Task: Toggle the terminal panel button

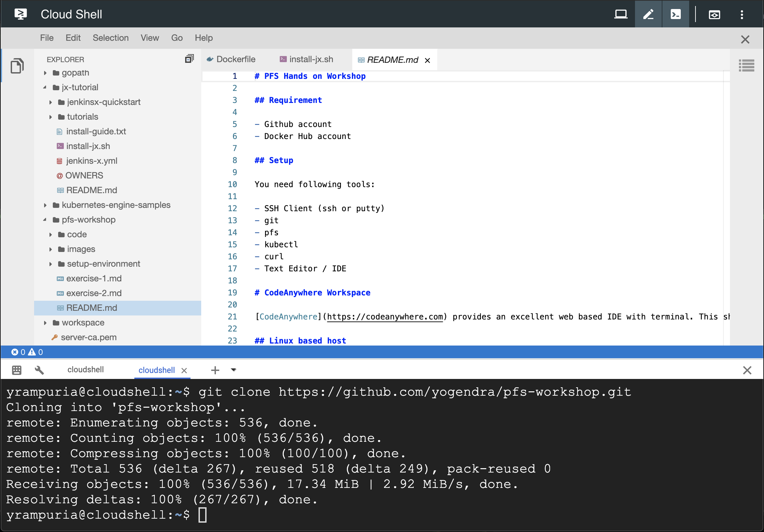Action: [675, 14]
